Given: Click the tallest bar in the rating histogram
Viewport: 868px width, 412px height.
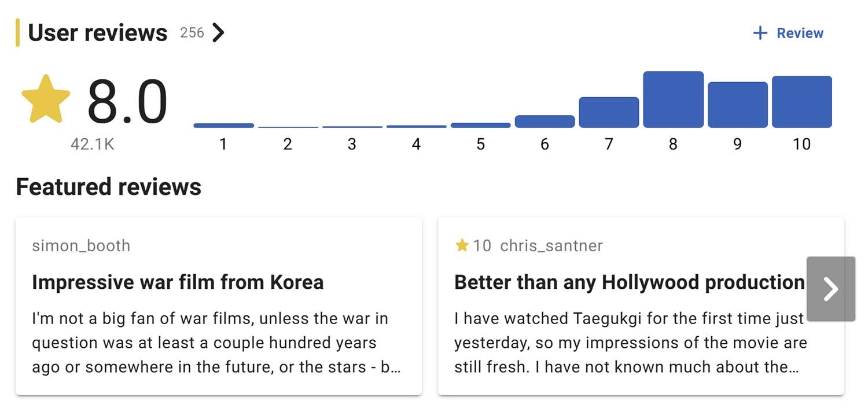Looking at the screenshot, I should pyautogui.click(x=673, y=98).
